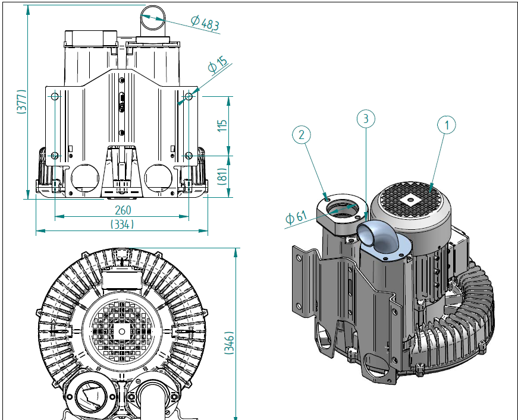Screen dimensions: 518x420
Task: Click the (346) depth dimension label
Action: click(x=230, y=343)
